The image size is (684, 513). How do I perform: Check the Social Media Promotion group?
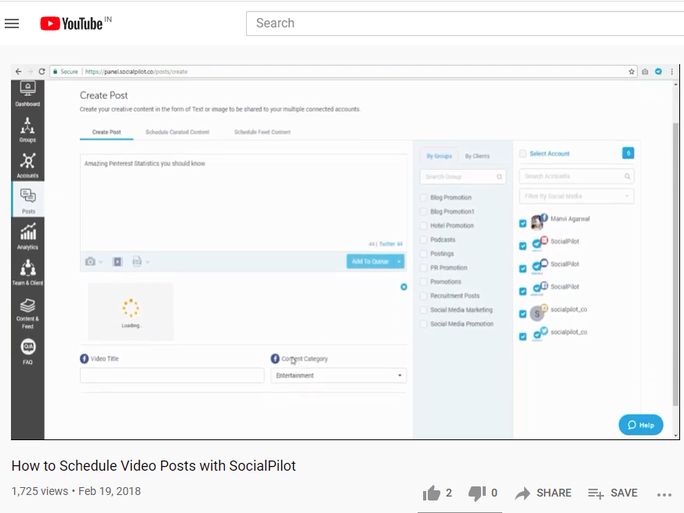[x=423, y=324]
